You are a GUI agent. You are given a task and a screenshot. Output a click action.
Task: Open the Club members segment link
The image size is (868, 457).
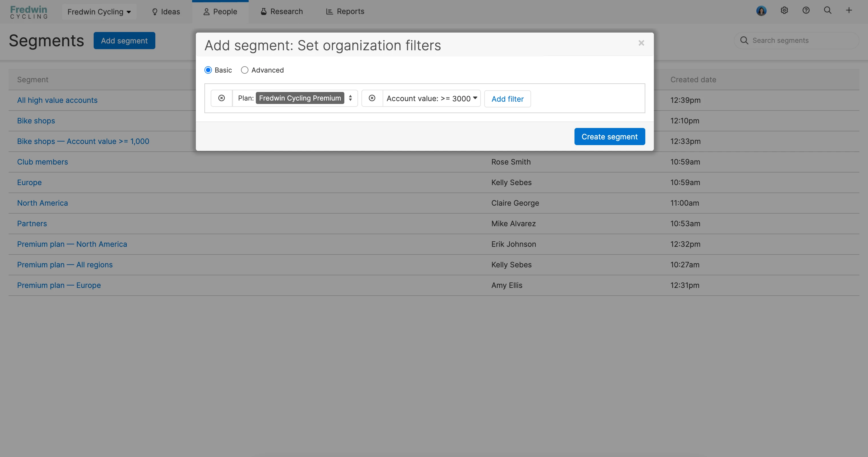point(43,162)
